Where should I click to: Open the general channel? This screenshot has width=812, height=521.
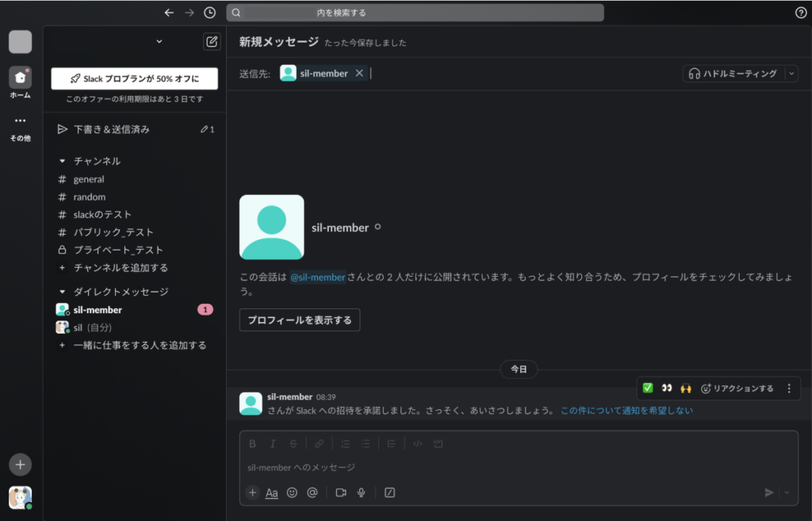click(x=89, y=179)
